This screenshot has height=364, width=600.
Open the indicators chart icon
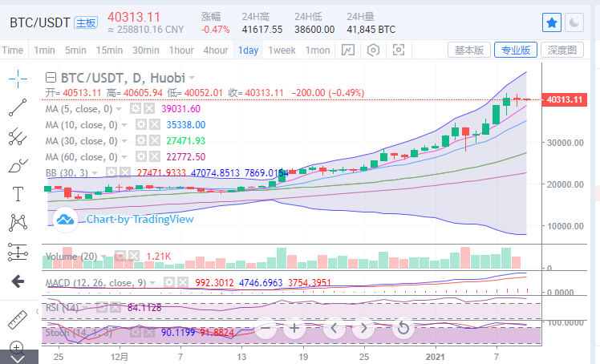coord(348,50)
